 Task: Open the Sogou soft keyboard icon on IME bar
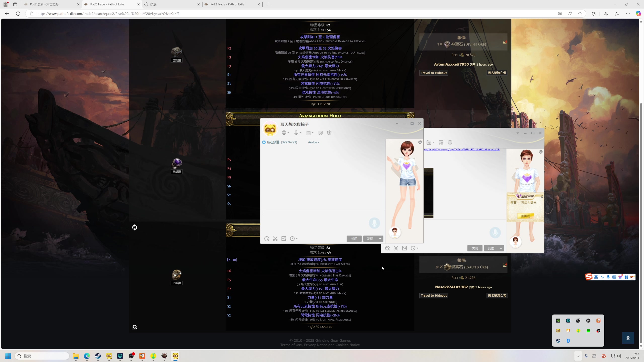pos(614,277)
